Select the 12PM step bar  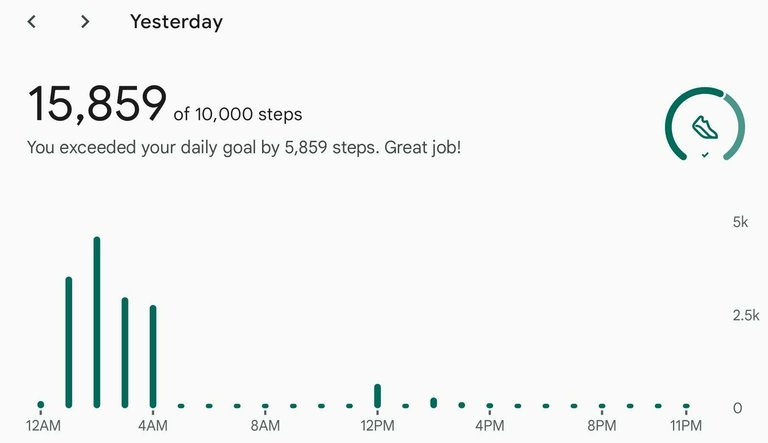(x=377, y=396)
